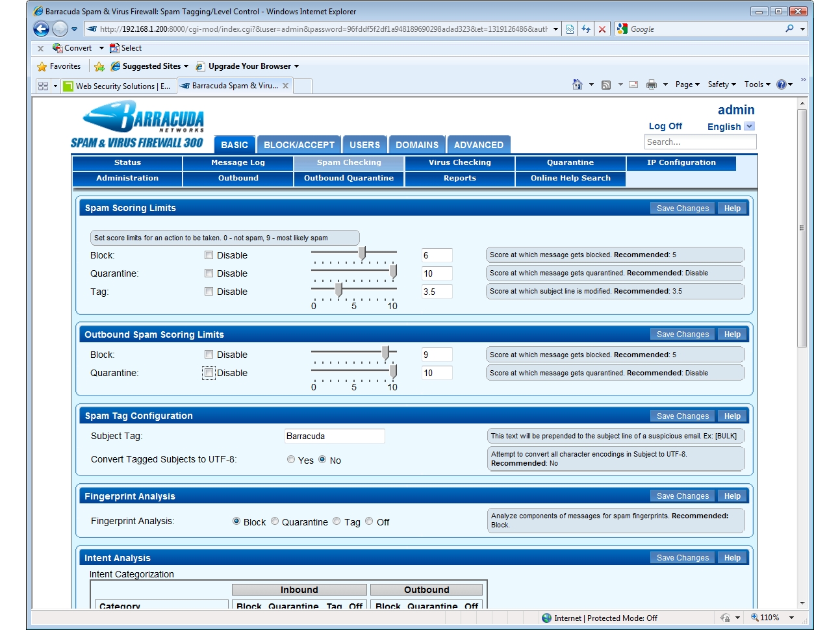The width and height of the screenshot is (840, 630).
Task: Close the Convert/Select toolbar with its X
Action: 40,48
